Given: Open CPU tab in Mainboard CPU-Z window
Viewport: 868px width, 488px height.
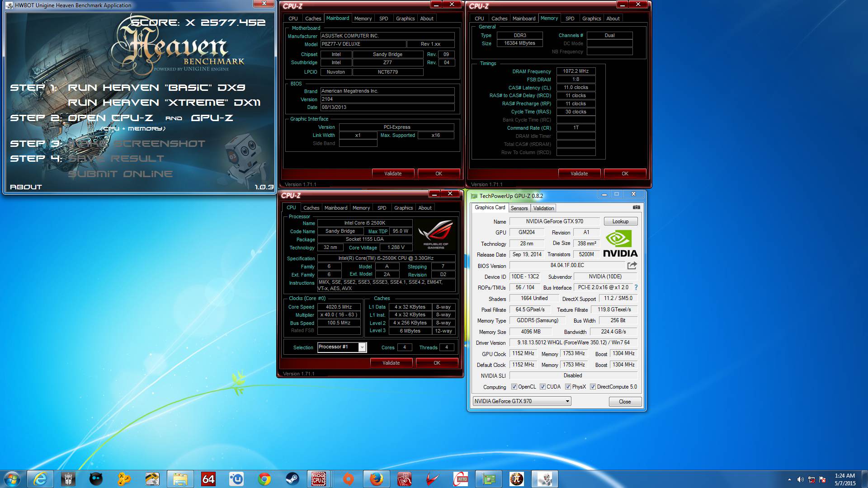Looking at the screenshot, I should pos(293,19).
